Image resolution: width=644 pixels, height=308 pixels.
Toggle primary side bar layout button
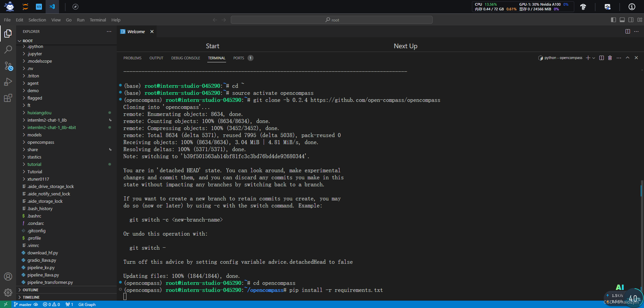click(x=613, y=20)
